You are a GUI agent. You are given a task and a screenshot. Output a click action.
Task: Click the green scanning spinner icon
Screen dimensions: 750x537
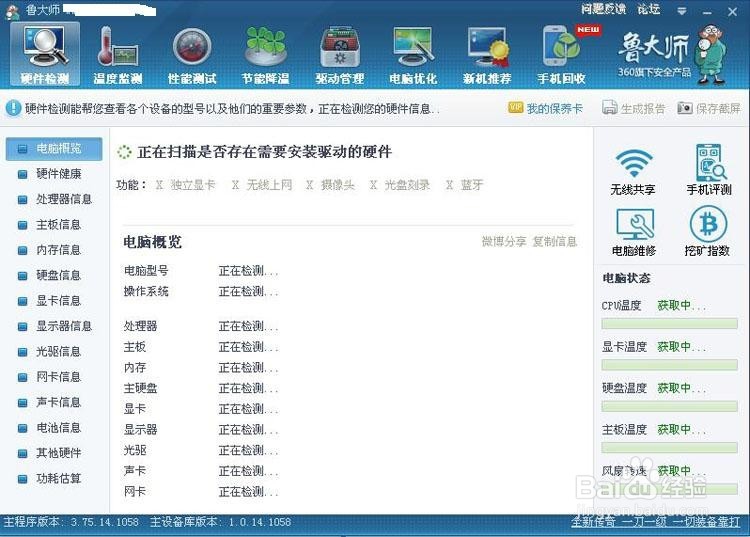124,152
